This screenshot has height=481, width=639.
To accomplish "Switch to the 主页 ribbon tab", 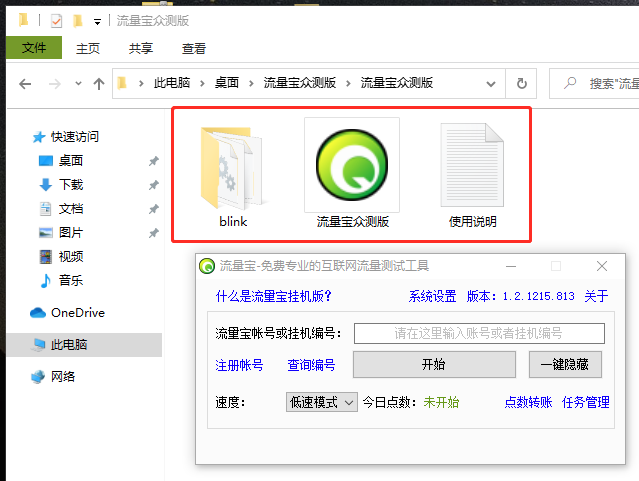I will click(x=88, y=49).
